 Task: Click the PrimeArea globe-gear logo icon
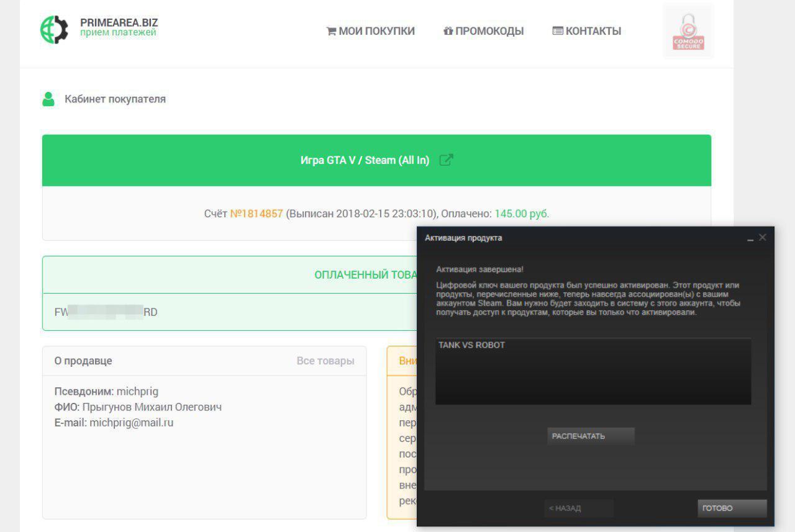54,29
